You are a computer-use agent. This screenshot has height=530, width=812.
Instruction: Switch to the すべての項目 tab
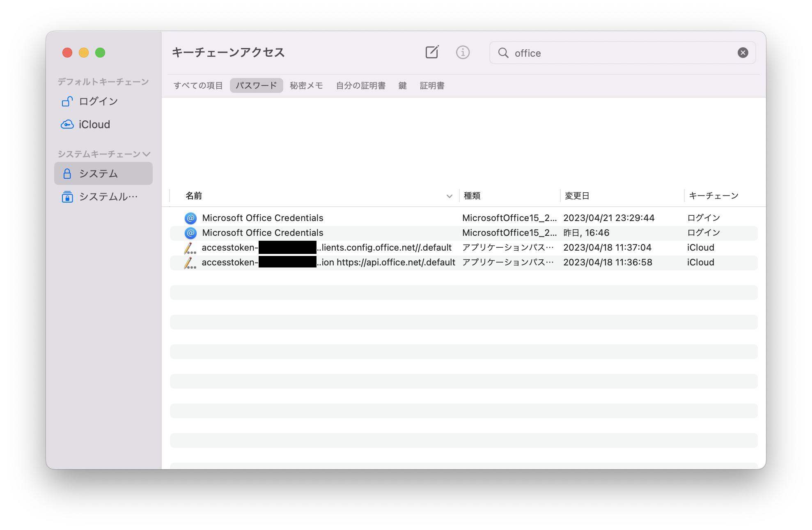(x=198, y=85)
